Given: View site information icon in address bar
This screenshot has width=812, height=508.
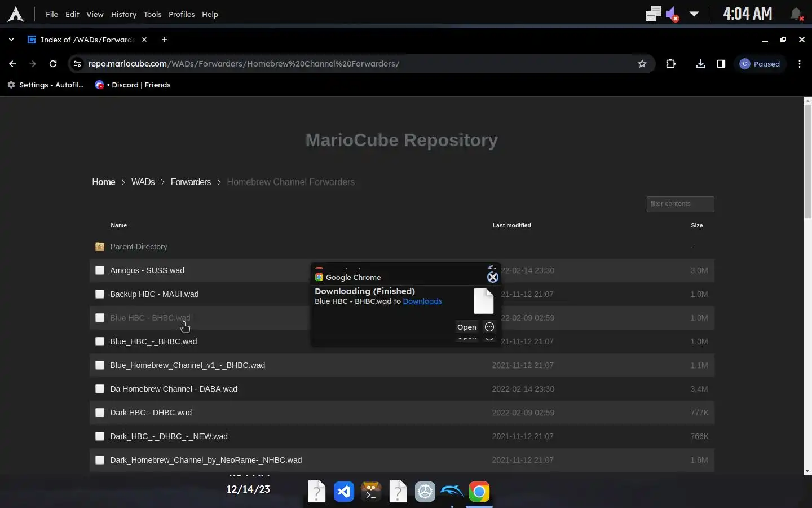Looking at the screenshot, I should tap(77, 64).
